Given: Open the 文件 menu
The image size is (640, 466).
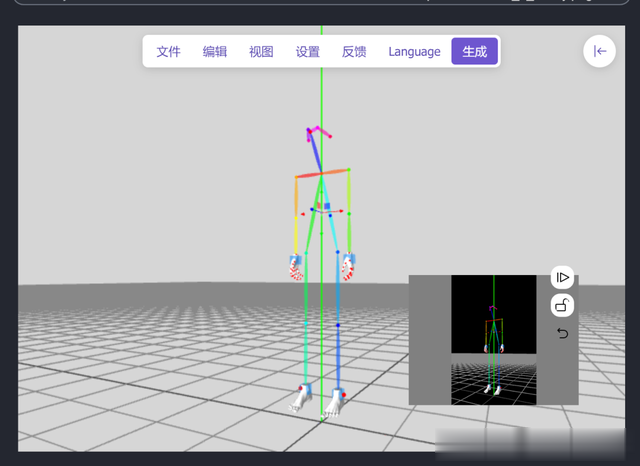Looking at the screenshot, I should coord(168,51).
